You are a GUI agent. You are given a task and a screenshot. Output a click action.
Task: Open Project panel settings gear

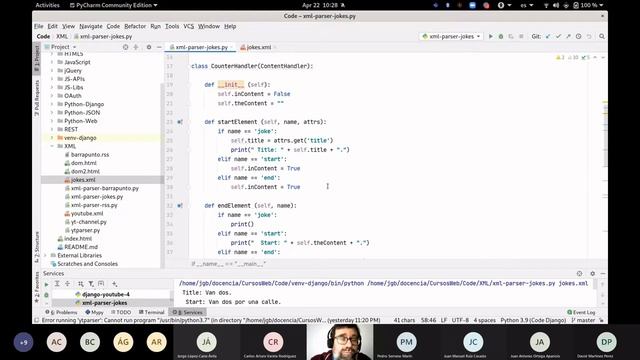coord(149,47)
